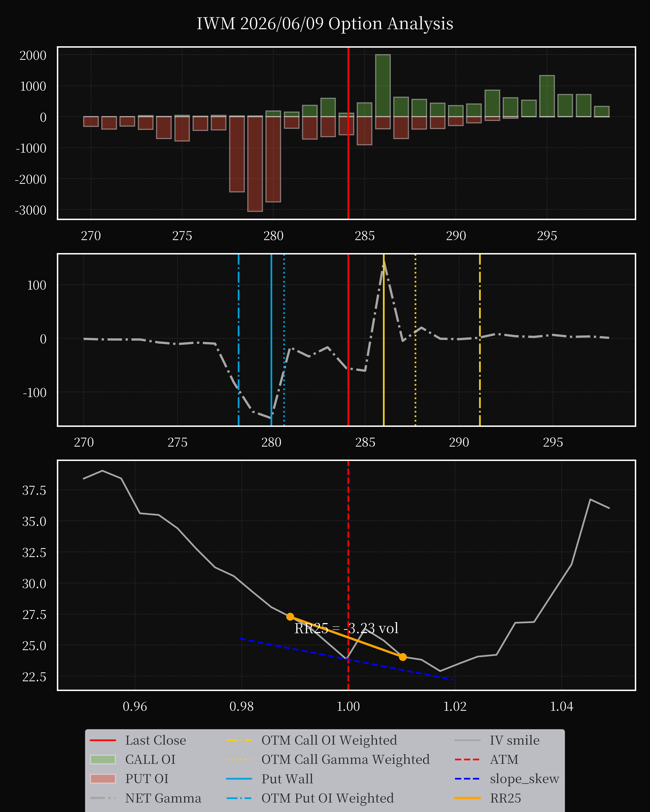
Task: Click the Put Wall legend label
Action: coord(288,779)
